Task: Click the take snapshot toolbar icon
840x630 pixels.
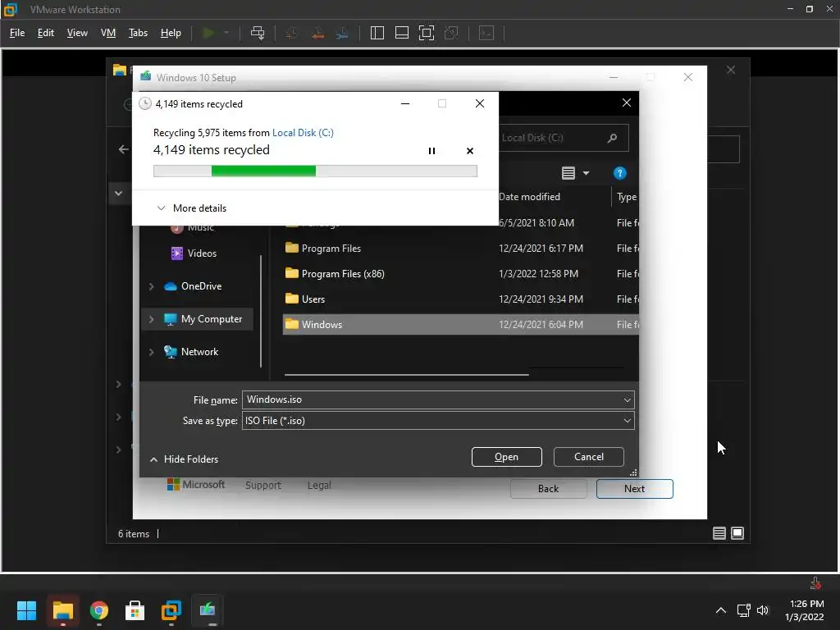Action: click(x=292, y=33)
